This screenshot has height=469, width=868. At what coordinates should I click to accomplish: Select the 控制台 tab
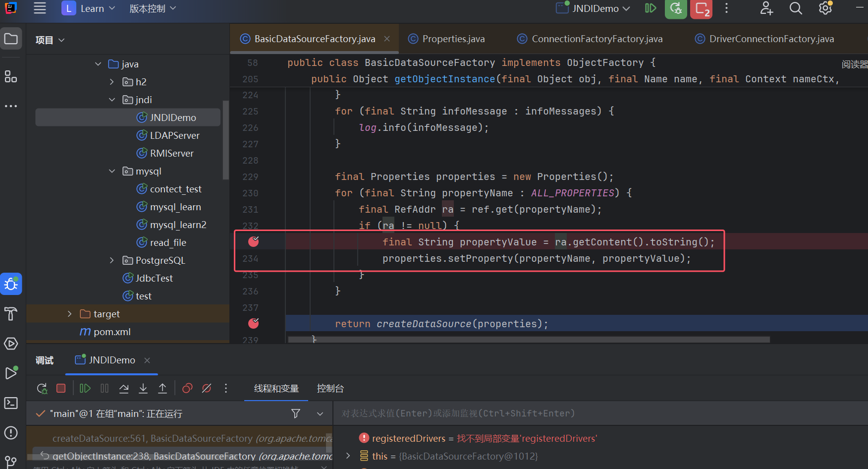330,388
